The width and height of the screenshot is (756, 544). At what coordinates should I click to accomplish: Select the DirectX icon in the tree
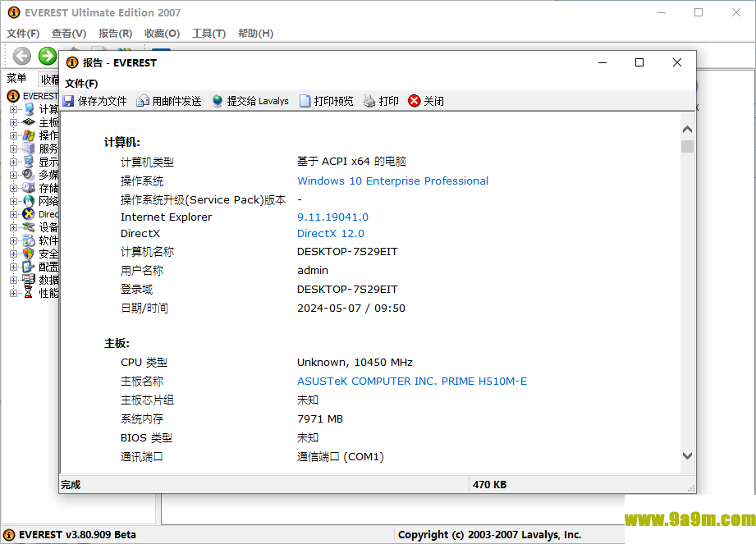pyautogui.click(x=29, y=214)
